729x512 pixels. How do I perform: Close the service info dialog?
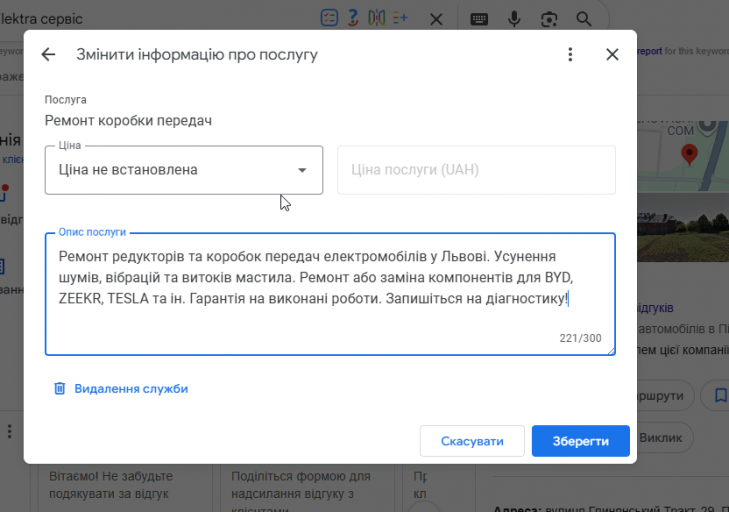point(612,54)
